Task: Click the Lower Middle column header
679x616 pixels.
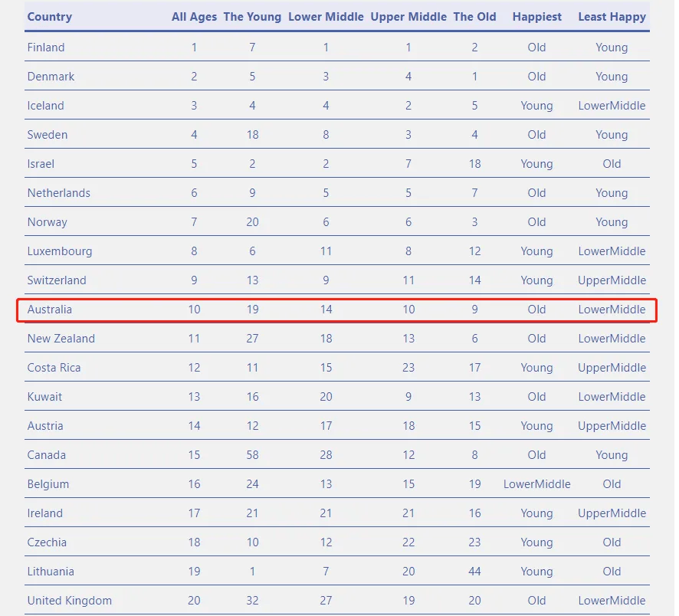Action: tap(326, 17)
